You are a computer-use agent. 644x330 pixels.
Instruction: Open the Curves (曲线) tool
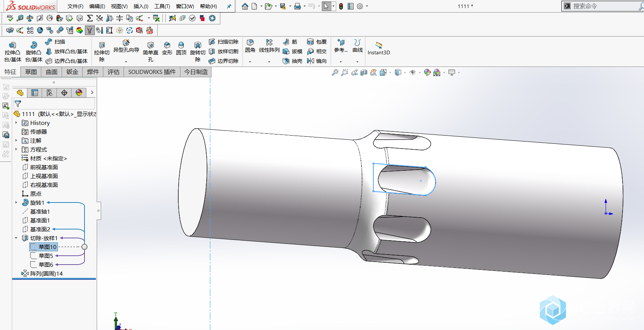pos(358,46)
